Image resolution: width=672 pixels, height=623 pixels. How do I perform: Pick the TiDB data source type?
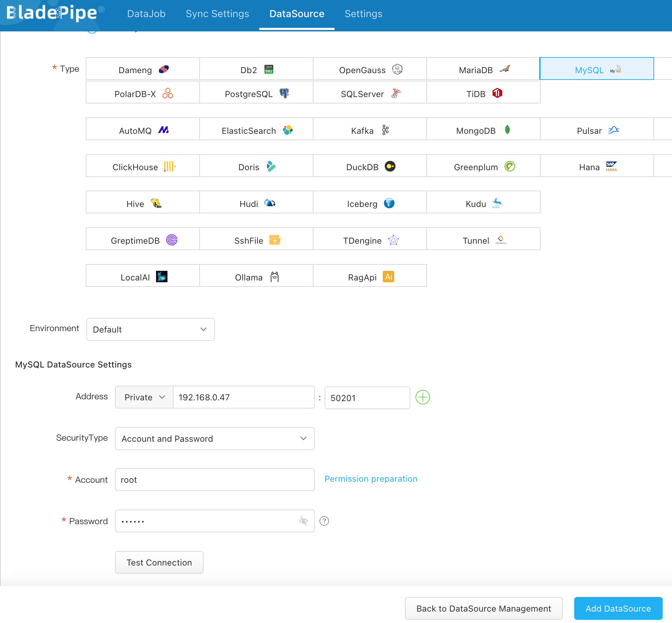point(483,93)
